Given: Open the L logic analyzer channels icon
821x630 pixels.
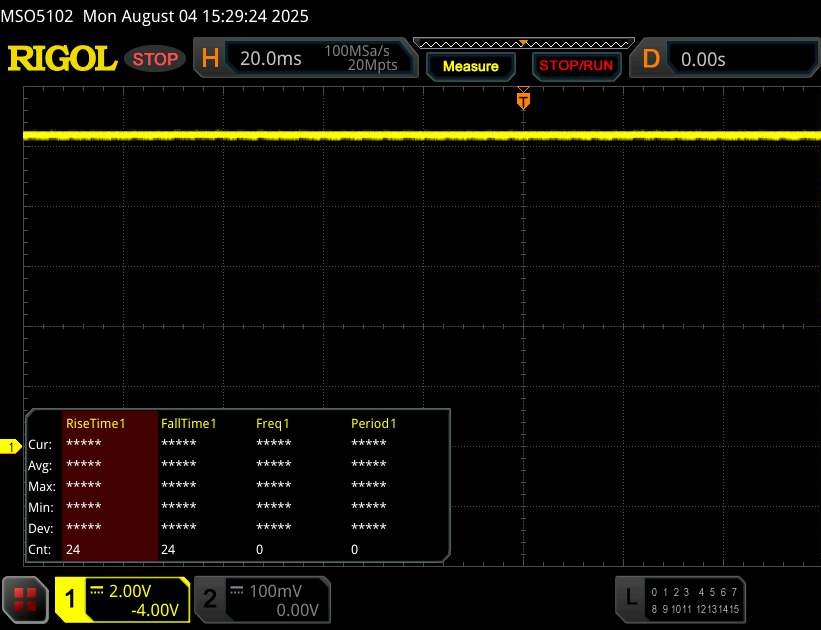Looking at the screenshot, I should point(630,599).
